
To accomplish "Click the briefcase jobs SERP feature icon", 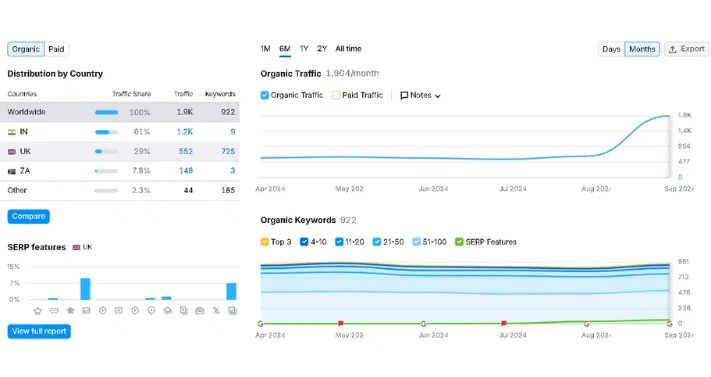I will pyautogui.click(x=200, y=311).
